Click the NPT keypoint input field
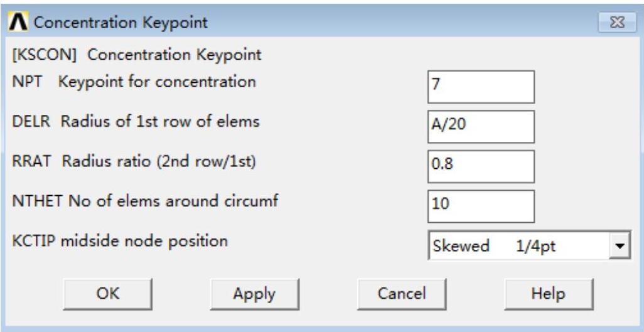This screenshot has width=644, height=332. (x=480, y=87)
